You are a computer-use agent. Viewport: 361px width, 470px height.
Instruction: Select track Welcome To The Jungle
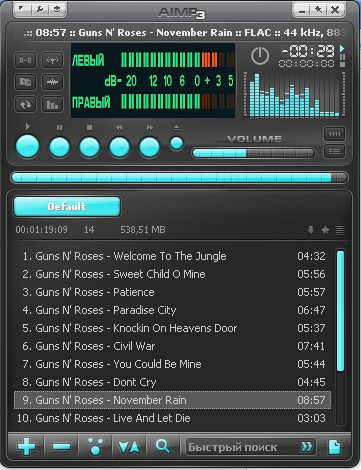point(172,256)
